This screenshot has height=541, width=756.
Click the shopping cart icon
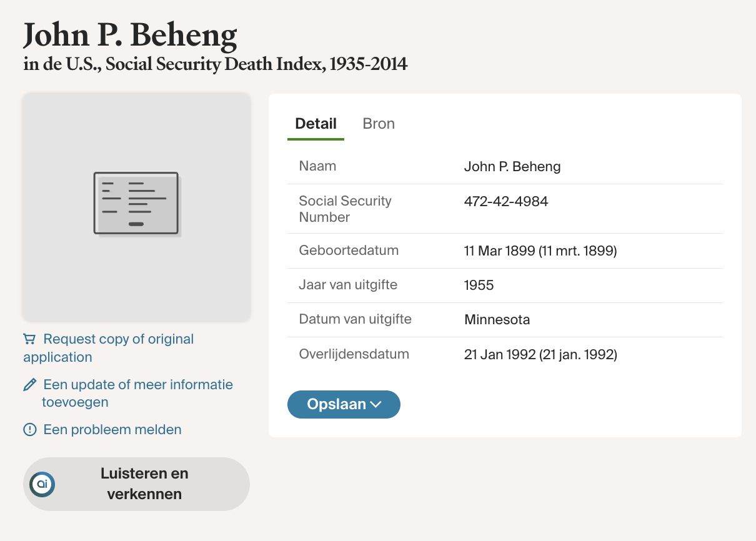click(29, 339)
